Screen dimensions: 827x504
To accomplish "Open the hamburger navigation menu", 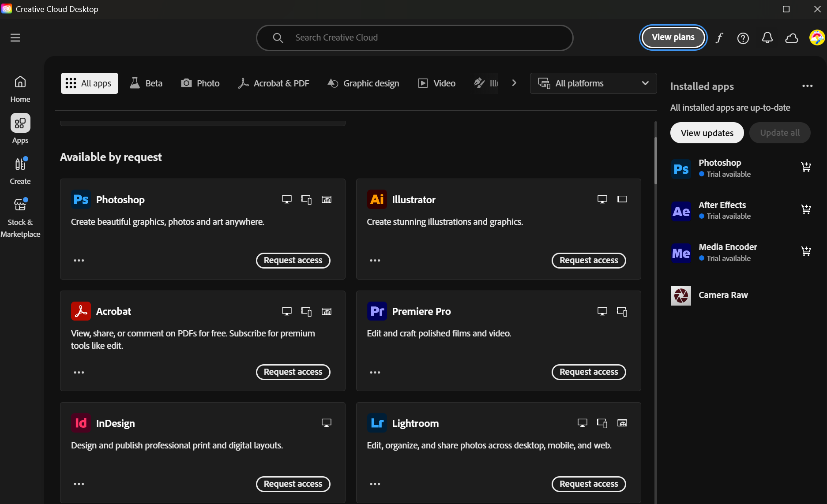I will coord(15,38).
